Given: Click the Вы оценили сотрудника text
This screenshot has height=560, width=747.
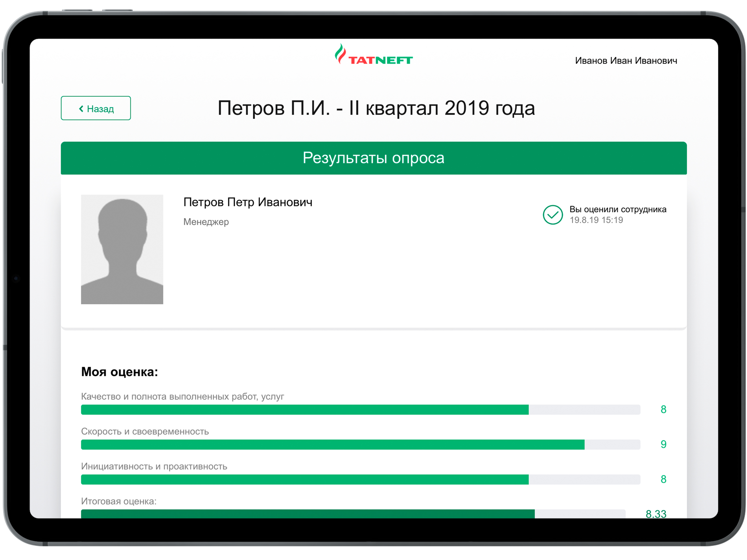Looking at the screenshot, I should pyautogui.click(x=618, y=209).
